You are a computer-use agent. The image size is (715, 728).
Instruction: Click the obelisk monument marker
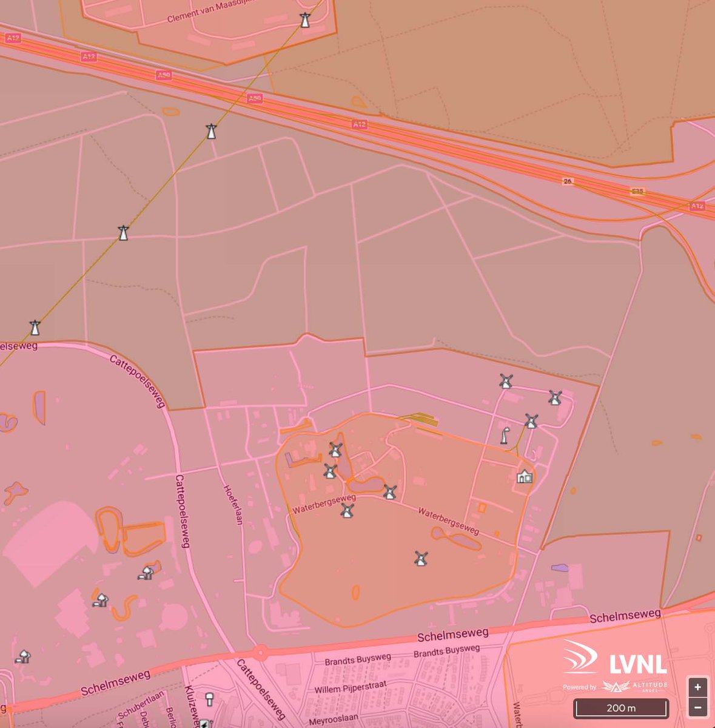pos(504,436)
